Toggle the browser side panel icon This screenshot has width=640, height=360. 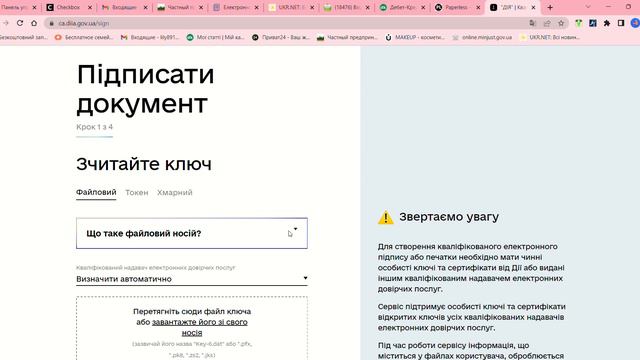621,23
